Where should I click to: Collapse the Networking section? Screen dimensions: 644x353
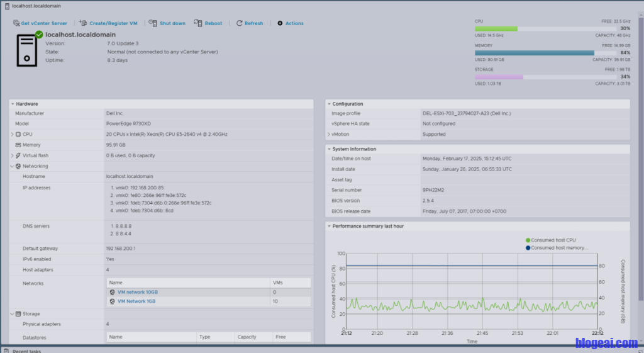[12, 166]
